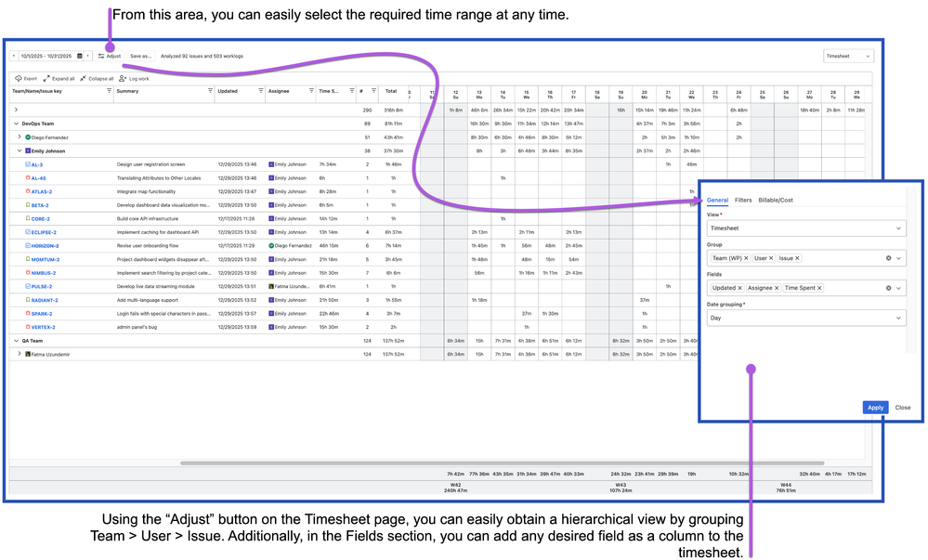Image resolution: width=928 pixels, height=560 pixels.
Task: Expand the unnamed top summary row
Action: tap(16, 110)
